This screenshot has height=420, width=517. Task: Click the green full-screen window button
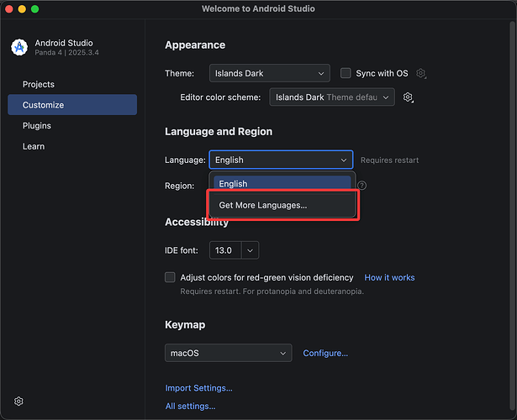(x=35, y=9)
